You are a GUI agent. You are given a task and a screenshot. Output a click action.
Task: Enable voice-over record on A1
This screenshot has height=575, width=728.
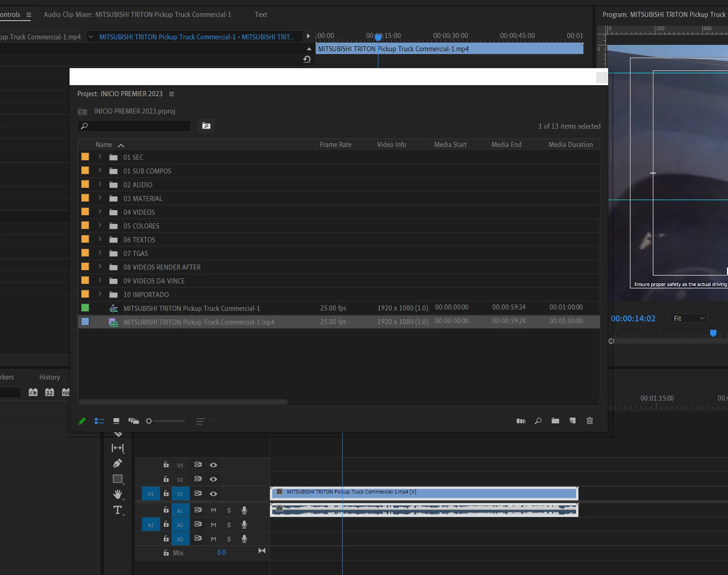coord(244,510)
